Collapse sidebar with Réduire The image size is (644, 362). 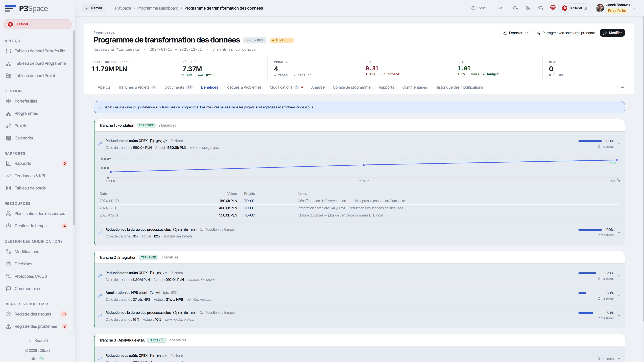click(x=38, y=341)
